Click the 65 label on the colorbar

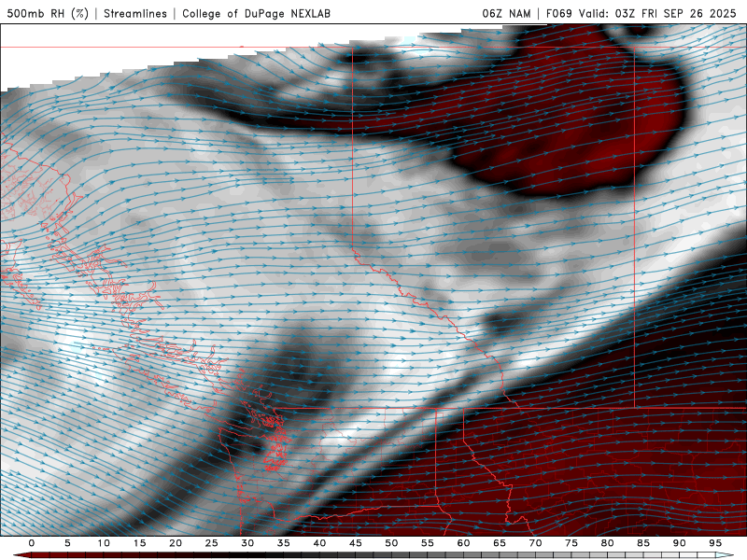click(x=500, y=543)
